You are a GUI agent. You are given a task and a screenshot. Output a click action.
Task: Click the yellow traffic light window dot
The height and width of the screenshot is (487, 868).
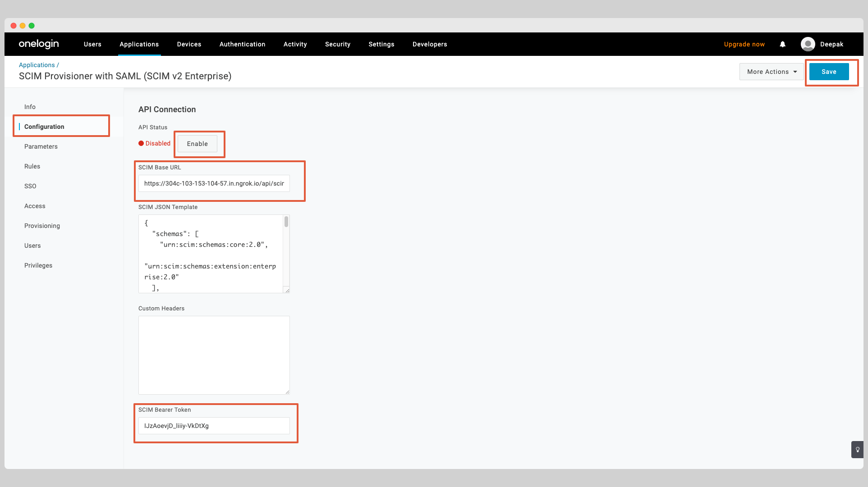coord(22,26)
